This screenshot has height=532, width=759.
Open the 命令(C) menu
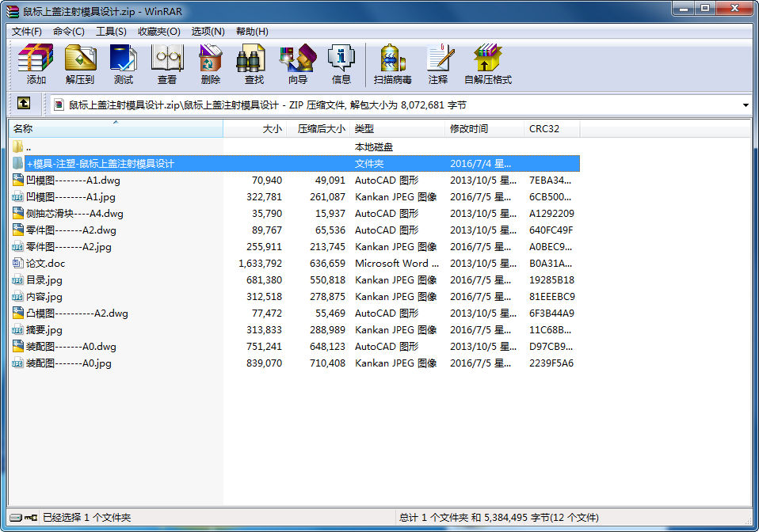tap(69, 32)
